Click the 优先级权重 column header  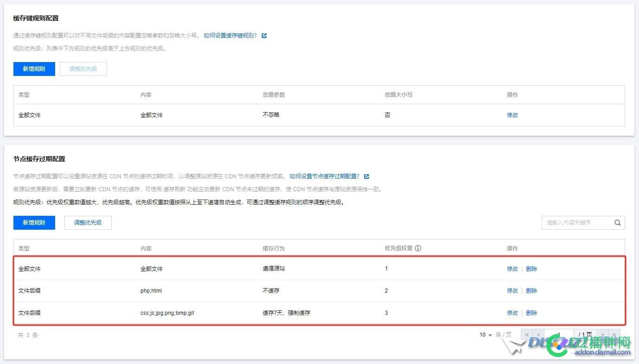pos(399,248)
